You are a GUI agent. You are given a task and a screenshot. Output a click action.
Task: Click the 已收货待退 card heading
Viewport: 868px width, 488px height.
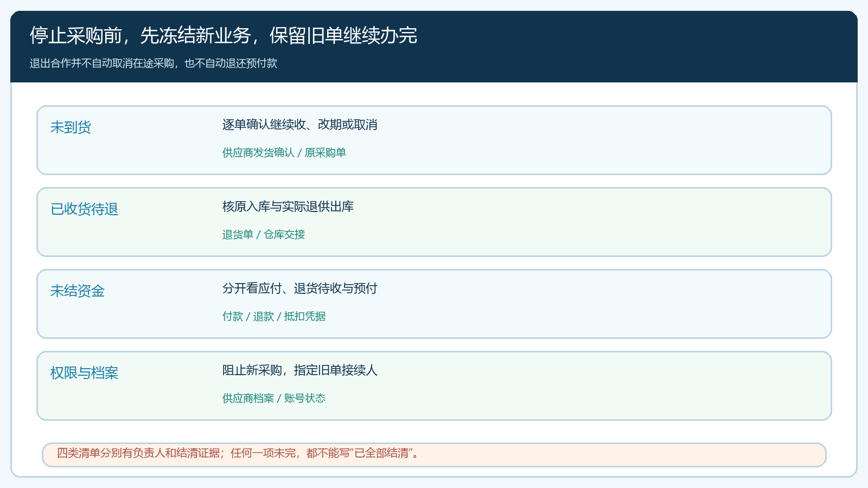84,209
